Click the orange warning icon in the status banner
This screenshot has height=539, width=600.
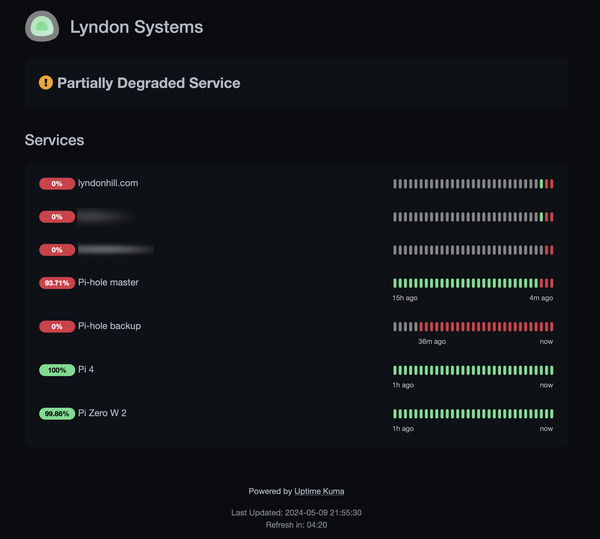[46, 83]
